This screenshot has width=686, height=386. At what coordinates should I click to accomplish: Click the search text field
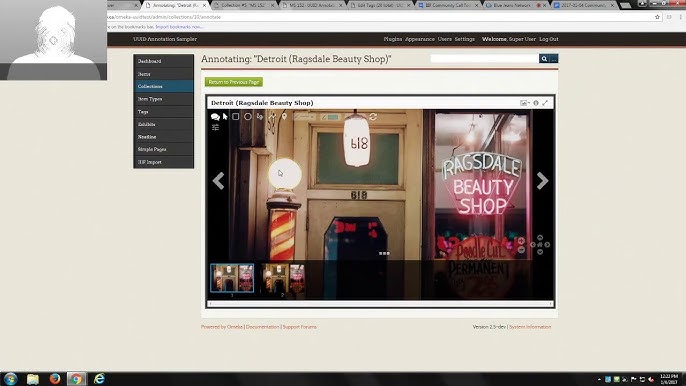coord(485,59)
